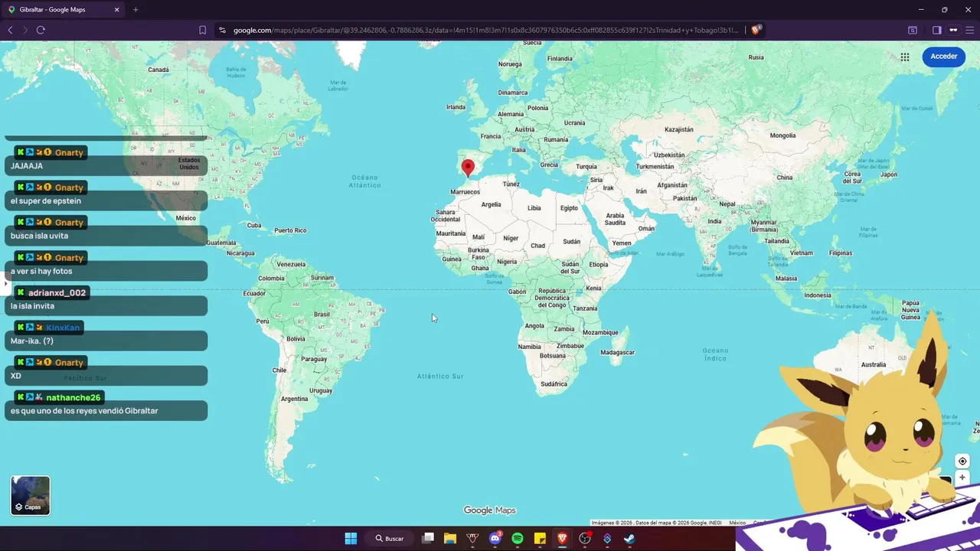Go forward in the browser
Image resolution: width=980 pixels, height=551 pixels.
coord(24,30)
